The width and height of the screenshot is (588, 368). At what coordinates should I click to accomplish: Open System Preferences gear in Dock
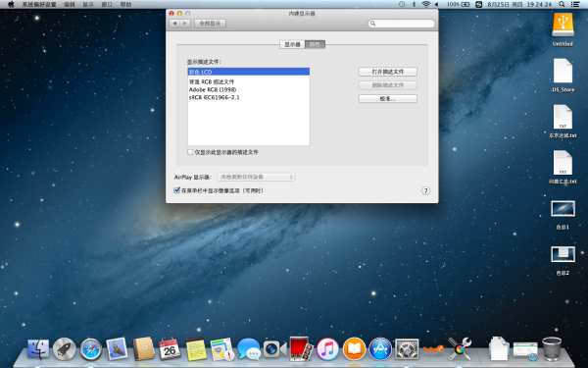coord(407,348)
